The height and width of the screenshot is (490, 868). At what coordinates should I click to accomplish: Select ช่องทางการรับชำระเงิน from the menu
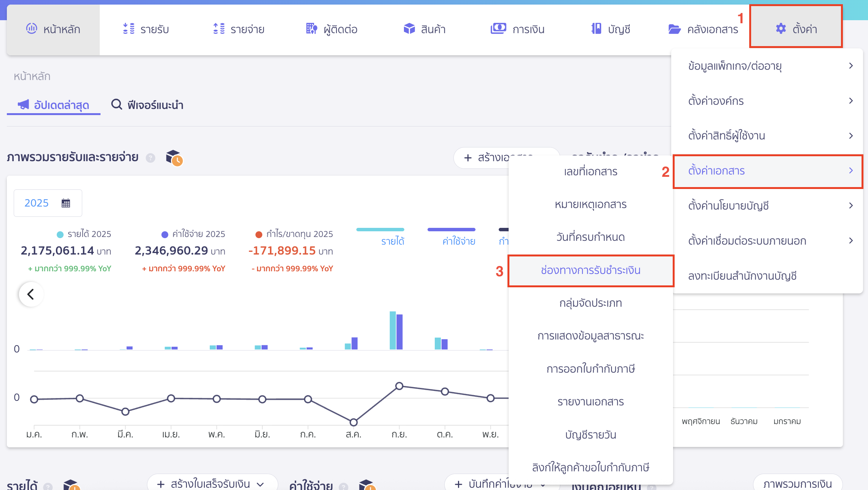pos(591,270)
